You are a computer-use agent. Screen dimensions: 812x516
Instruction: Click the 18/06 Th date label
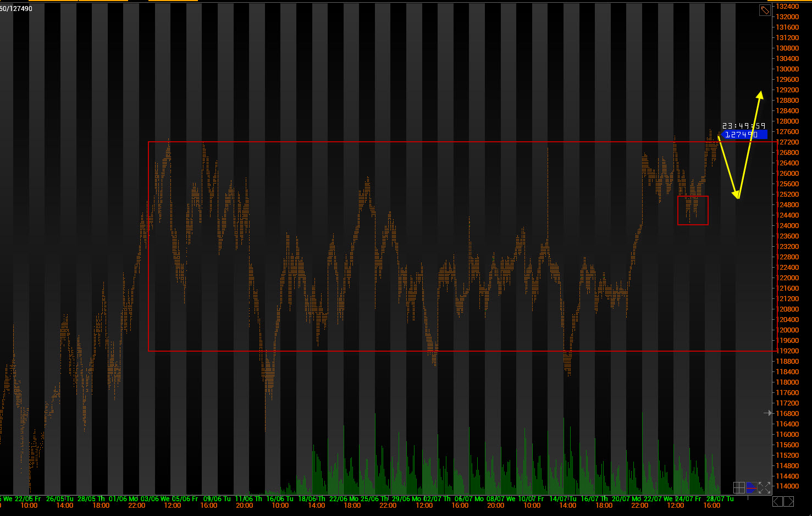click(312, 499)
